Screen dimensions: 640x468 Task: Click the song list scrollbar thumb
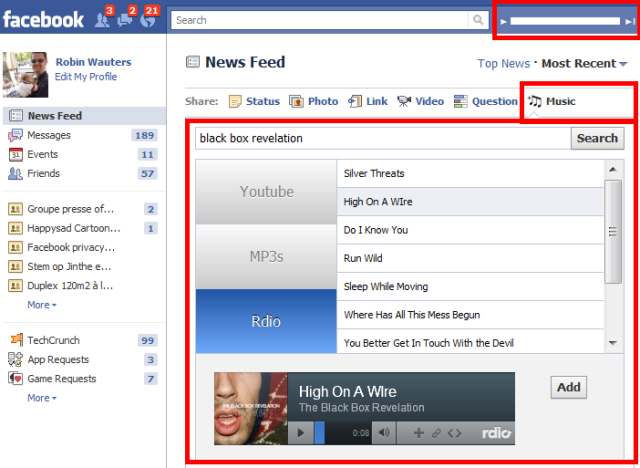click(613, 232)
